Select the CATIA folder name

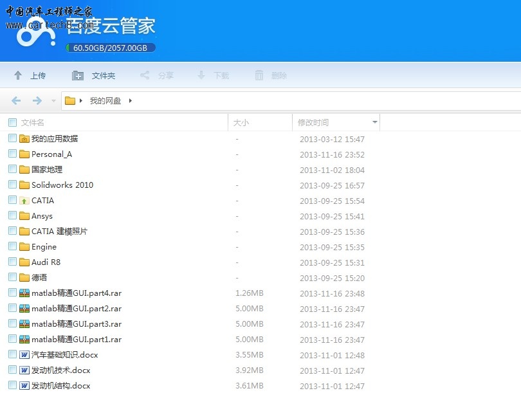[x=43, y=201]
